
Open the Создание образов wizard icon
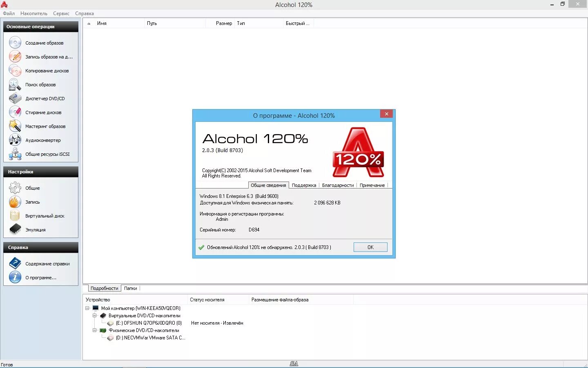click(x=15, y=43)
